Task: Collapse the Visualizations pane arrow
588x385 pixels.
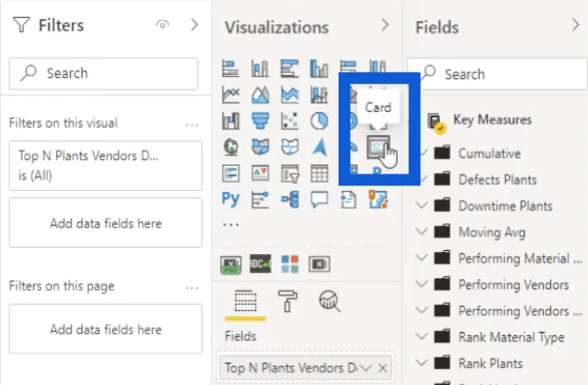Action: pyautogui.click(x=385, y=25)
